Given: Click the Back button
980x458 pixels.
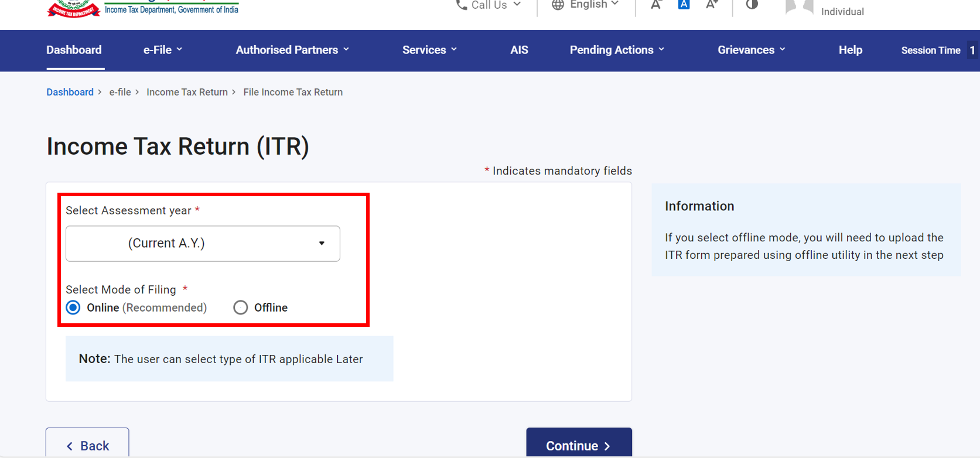Looking at the screenshot, I should [87, 445].
